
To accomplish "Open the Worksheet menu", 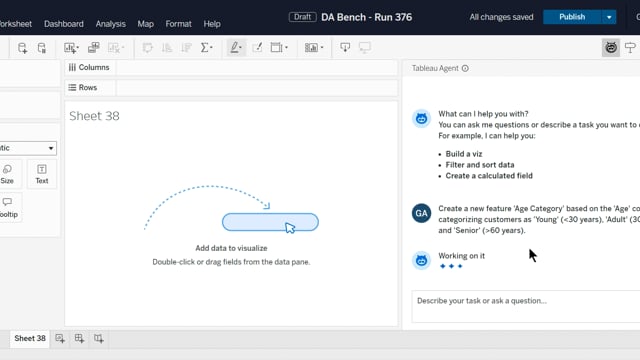I will click(x=16, y=24).
